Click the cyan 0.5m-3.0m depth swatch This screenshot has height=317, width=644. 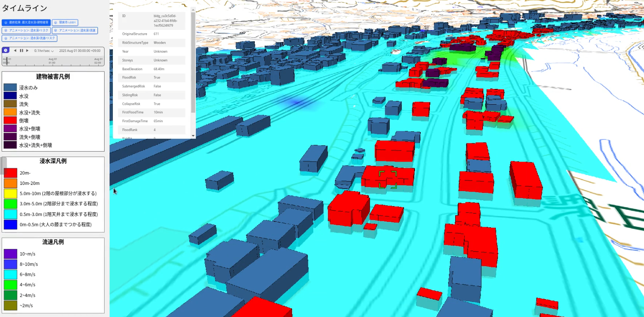pos(10,214)
